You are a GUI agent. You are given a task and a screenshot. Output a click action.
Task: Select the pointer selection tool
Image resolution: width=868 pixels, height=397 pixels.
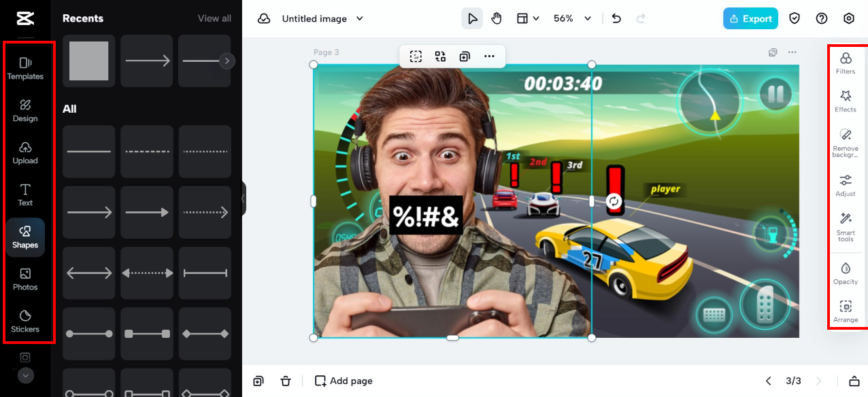[x=472, y=19]
